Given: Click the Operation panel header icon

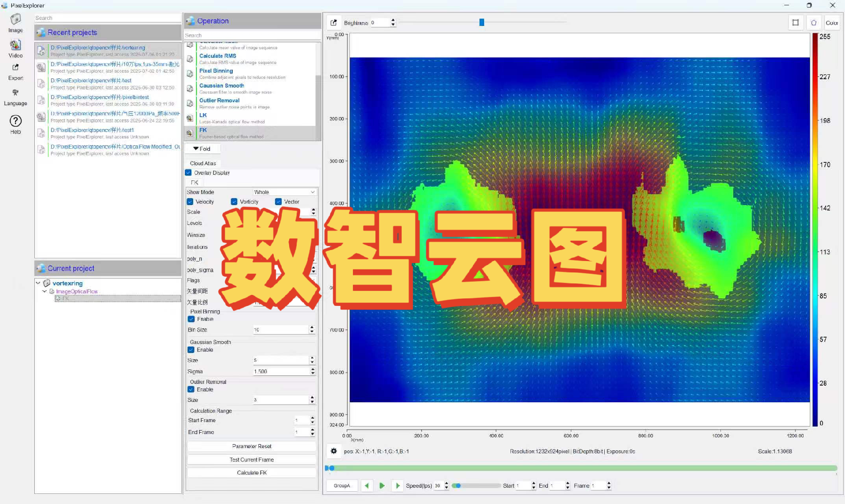Looking at the screenshot, I should [x=191, y=21].
